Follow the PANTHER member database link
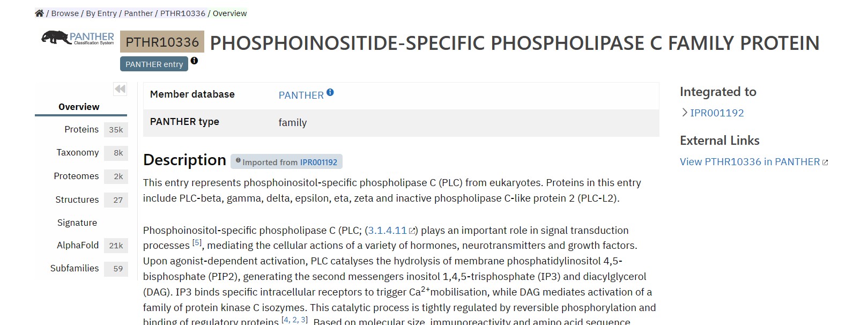The width and height of the screenshot is (868, 325). click(x=301, y=95)
